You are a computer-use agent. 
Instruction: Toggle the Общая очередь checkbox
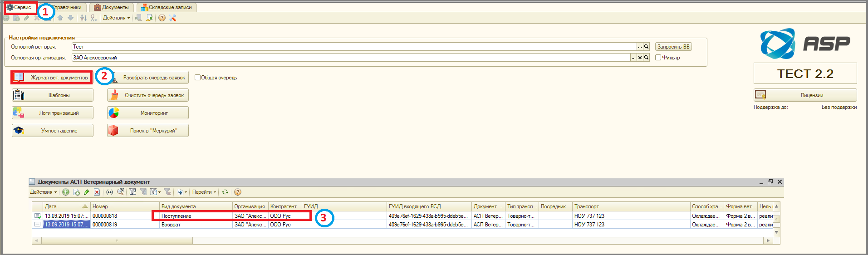coord(197,78)
